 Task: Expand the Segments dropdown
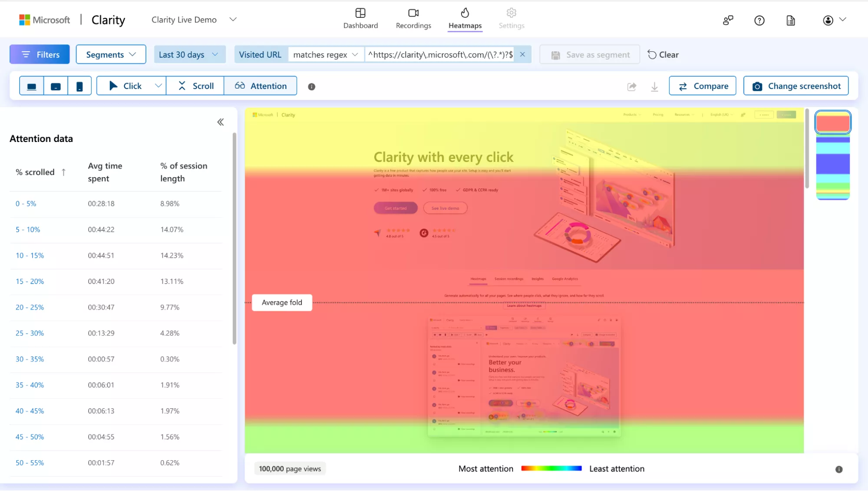point(111,55)
